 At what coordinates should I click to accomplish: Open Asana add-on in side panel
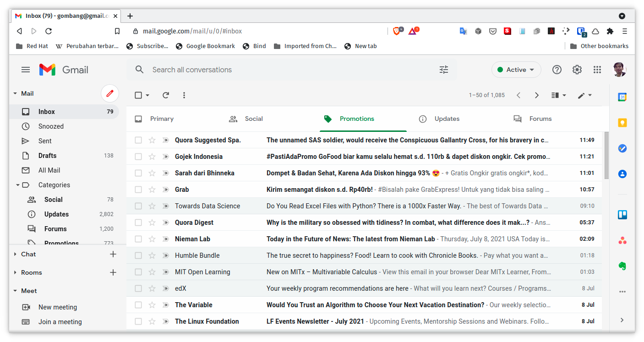[x=622, y=240]
